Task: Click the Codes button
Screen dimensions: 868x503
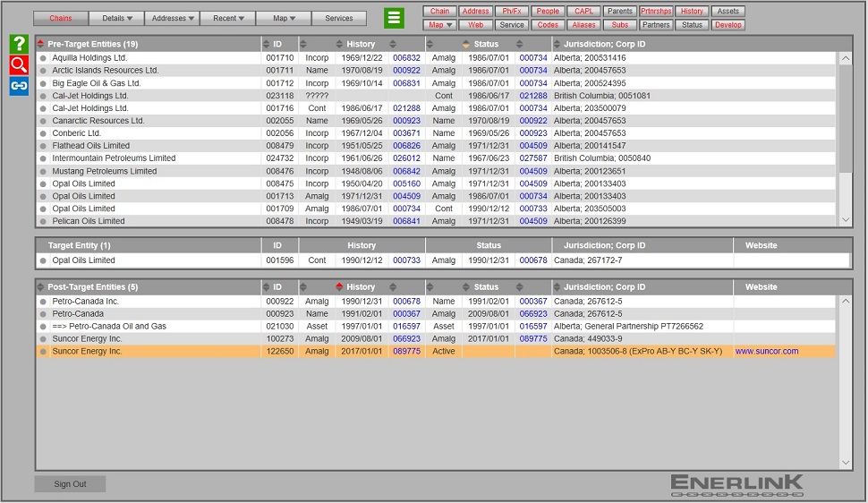Action: tap(548, 25)
